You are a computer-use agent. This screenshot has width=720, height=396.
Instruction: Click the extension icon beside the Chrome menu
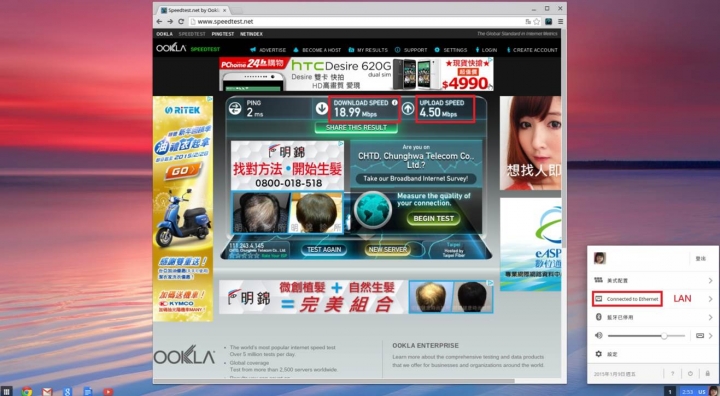[x=548, y=22]
